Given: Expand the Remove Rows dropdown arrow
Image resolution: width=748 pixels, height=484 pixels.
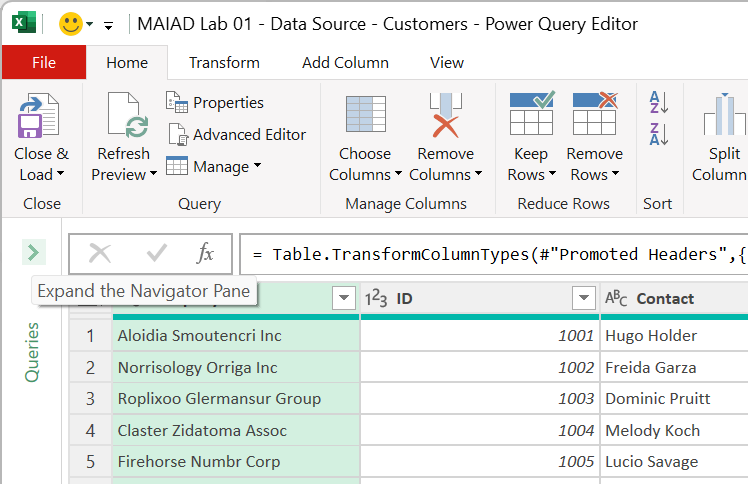Looking at the screenshot, I should (x=615, y=174).
